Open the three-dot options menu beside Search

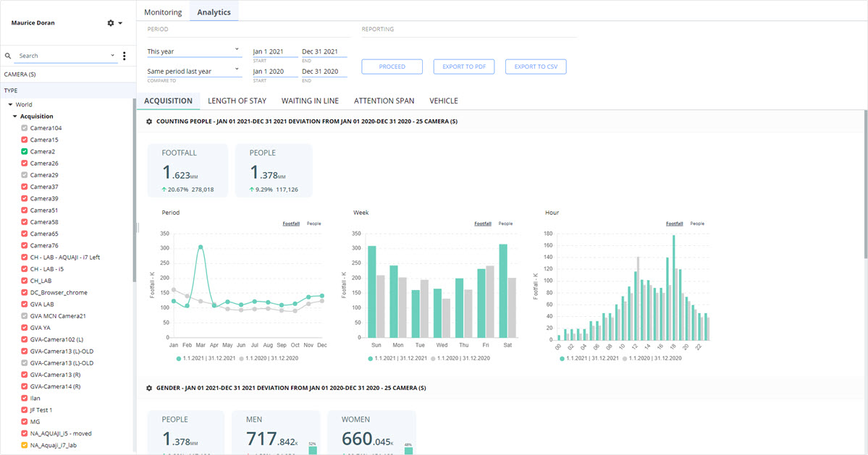click(124, 56)
